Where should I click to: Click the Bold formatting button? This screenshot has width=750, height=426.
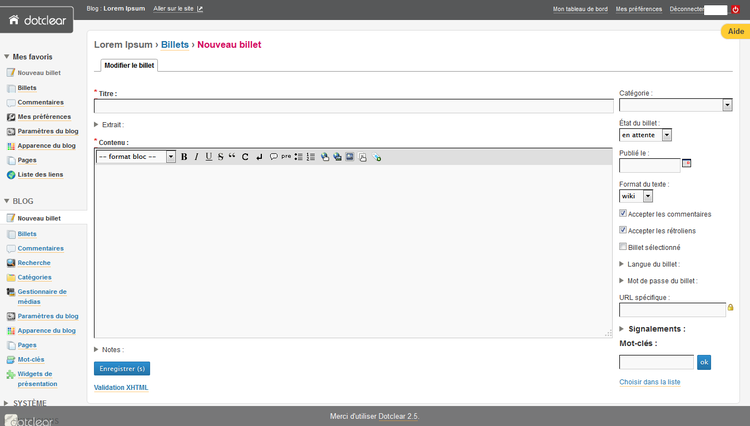click(184, 157)
